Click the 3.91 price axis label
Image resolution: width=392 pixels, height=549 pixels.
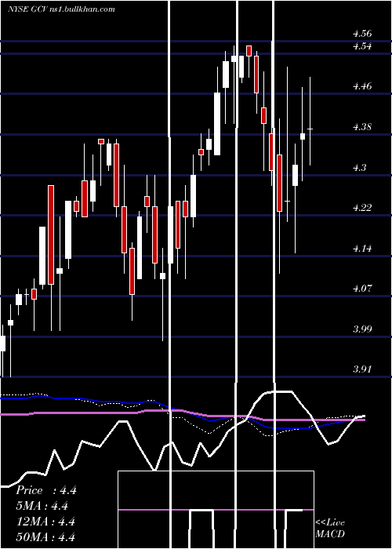362,369
